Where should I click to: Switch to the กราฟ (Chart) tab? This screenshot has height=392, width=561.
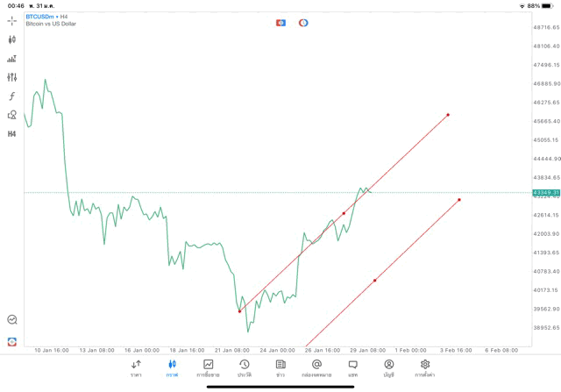(172, 368)
